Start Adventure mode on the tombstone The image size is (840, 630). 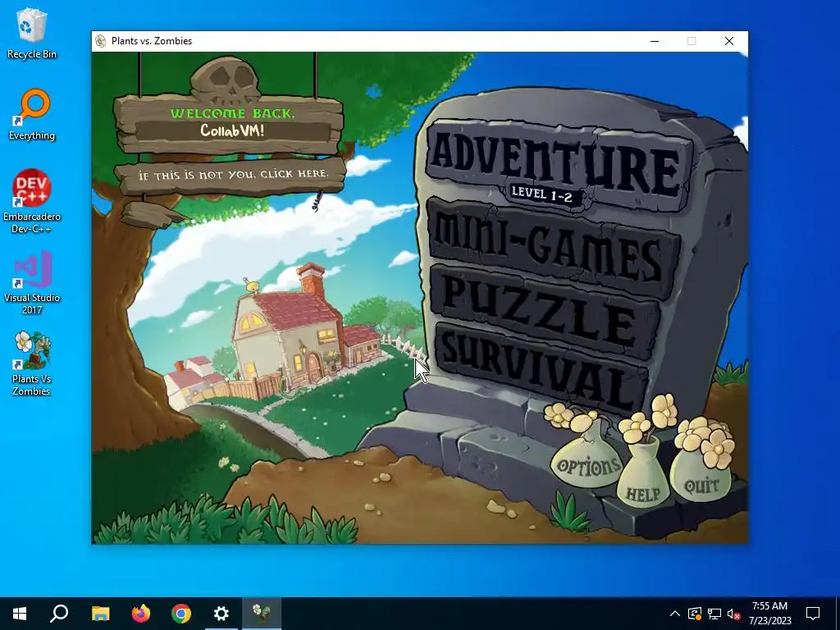click(x=557, y=163)
